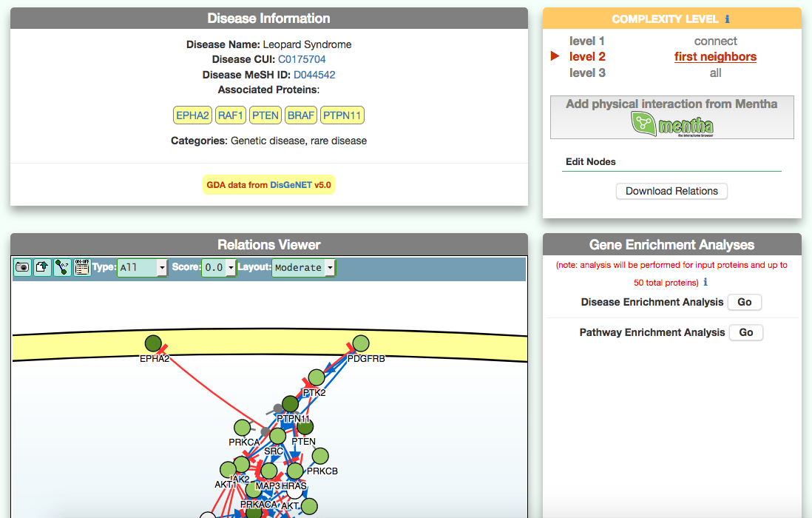
Task: Click the gene enrichment note info icon
Action: tap(705, 282)
